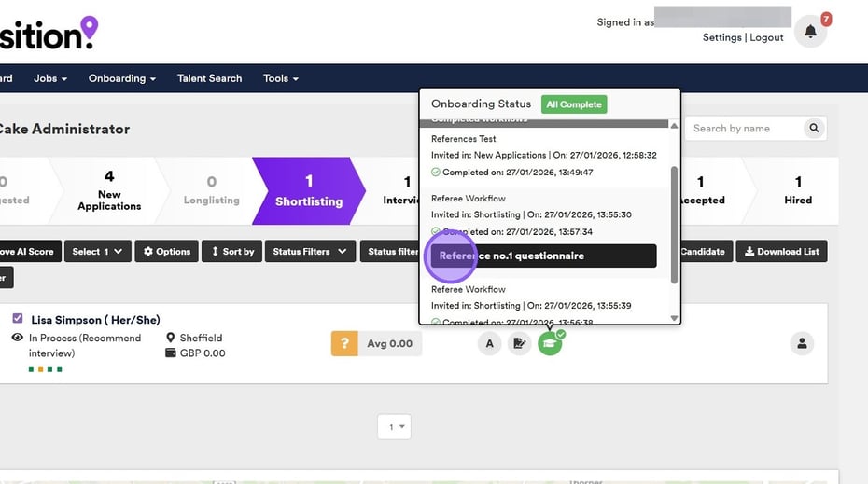Open the Tools menu
868x484 pixels.
point(280,78)
